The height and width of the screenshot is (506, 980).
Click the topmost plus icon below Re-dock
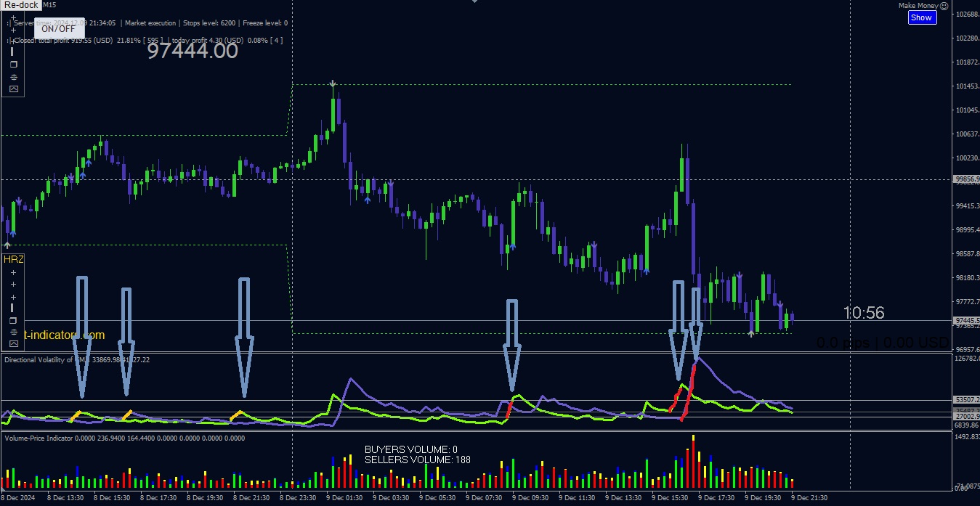tap(13, 17)
